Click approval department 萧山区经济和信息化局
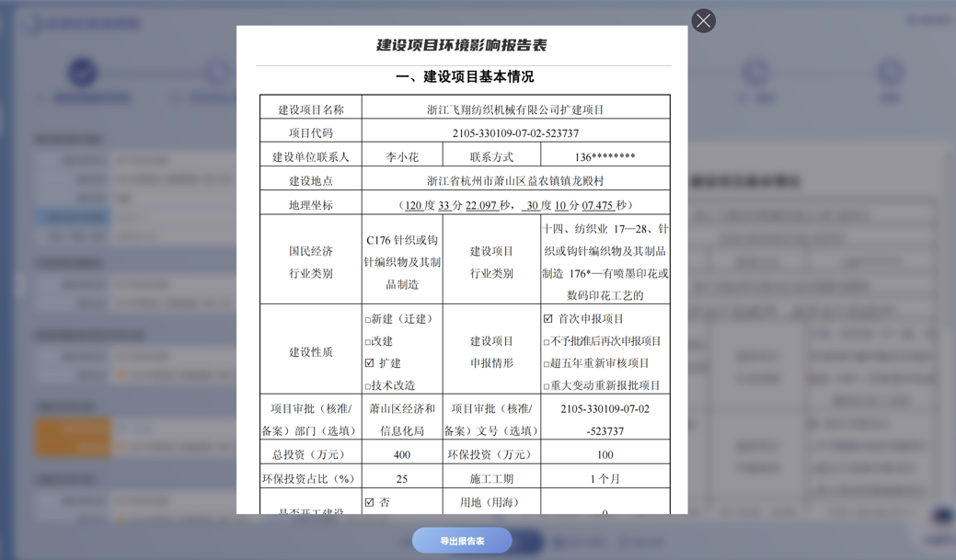956x560 pixels. click(402, 420)
